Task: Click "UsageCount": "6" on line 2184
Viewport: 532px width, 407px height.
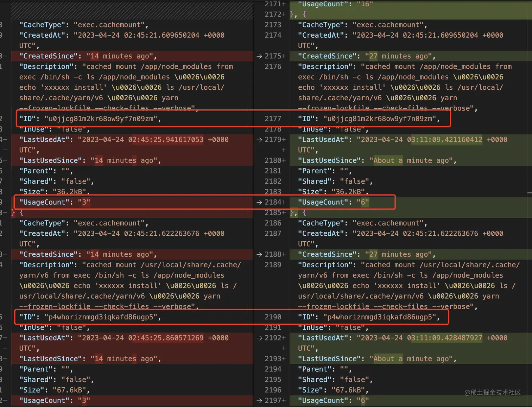Action: click(334, 202)
